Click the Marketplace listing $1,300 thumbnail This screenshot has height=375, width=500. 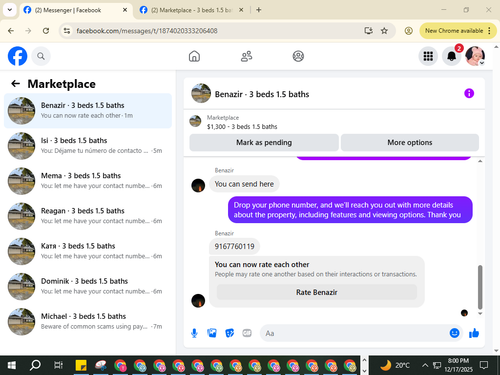coord(195,121)
